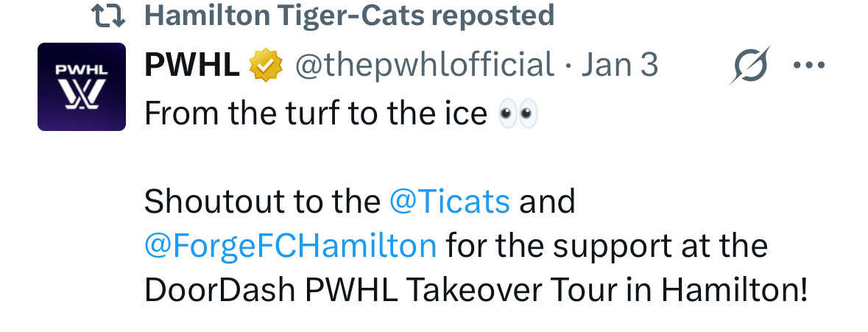Open the PWHL profile avatar
Image resolution: width=868 pixels, height=332 pixels.
pyautogui.click(x=82, y=87)
